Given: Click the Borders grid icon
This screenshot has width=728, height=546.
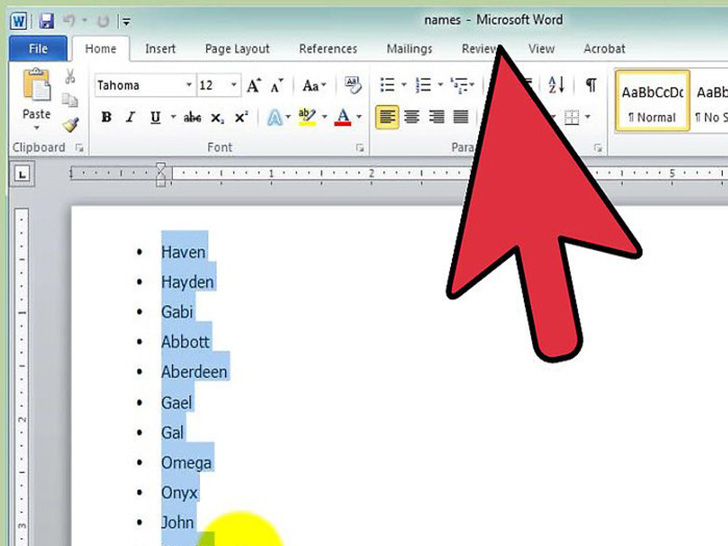Looking at the screenshot, I should [x=571, y=117].
